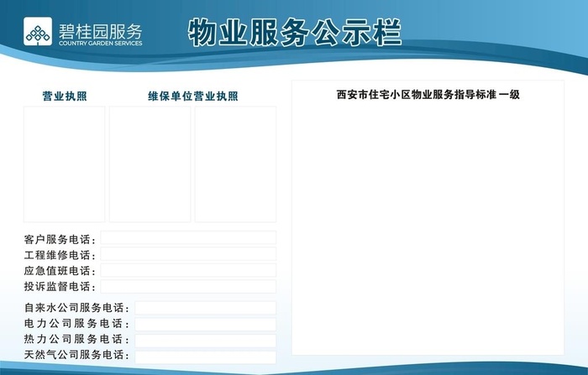
Task: Click the Country Garden Services logo icon
Action: pos(38,31)
